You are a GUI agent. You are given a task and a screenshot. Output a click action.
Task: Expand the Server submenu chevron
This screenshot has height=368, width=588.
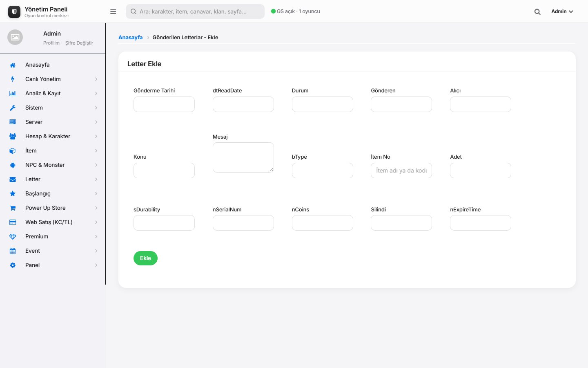click(96, 122)
